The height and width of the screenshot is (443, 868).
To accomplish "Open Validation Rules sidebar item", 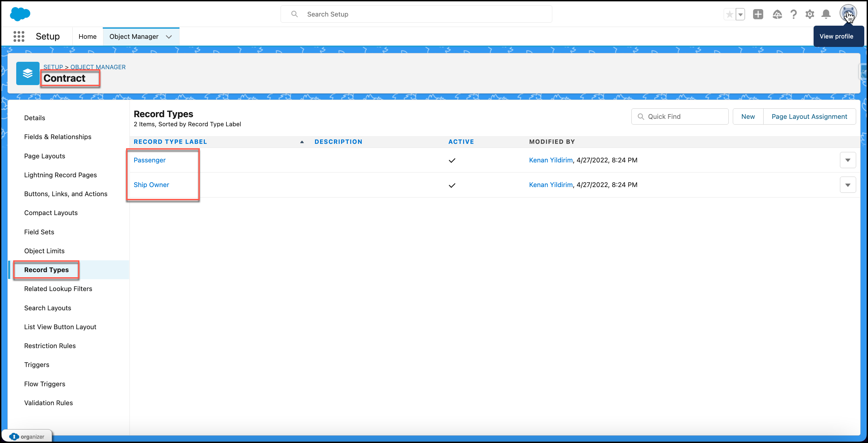I will (48, 403).
